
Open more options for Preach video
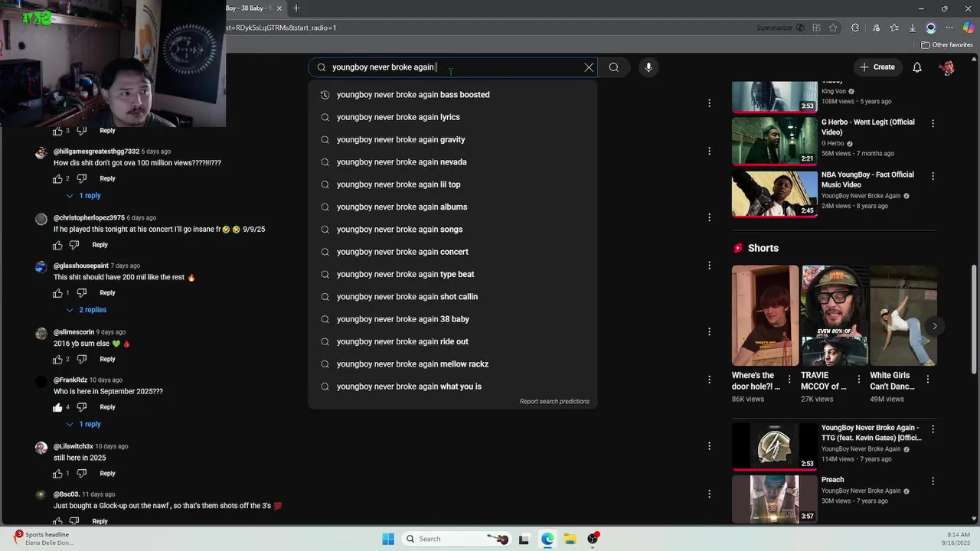click(x=933, y=481)
